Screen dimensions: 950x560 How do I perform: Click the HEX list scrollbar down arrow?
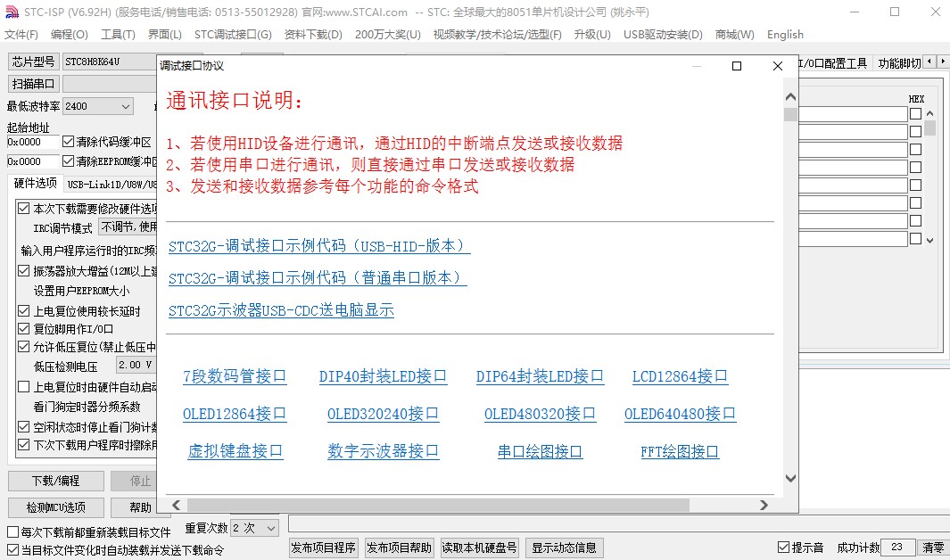pyautogui.click(x=930, y=241)
